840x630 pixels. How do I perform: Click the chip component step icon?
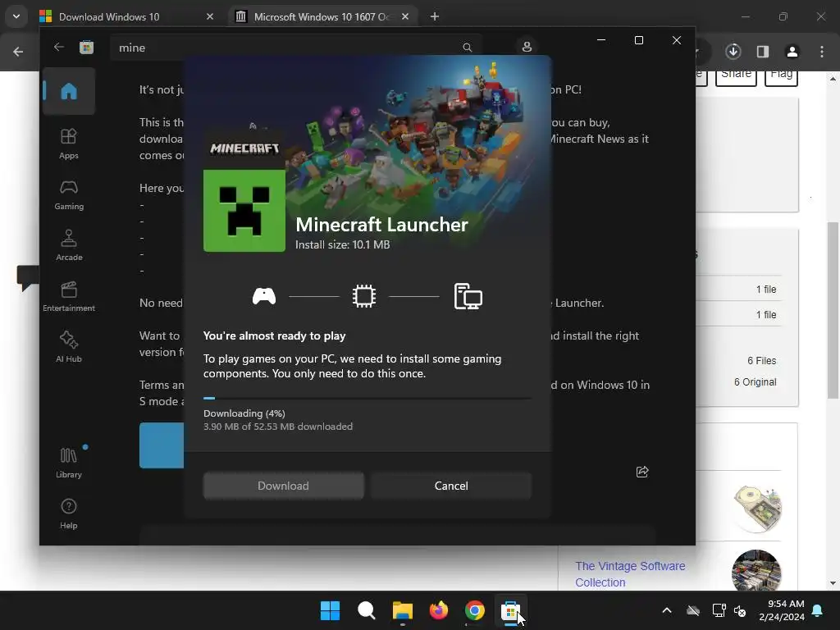coord(364,296)
